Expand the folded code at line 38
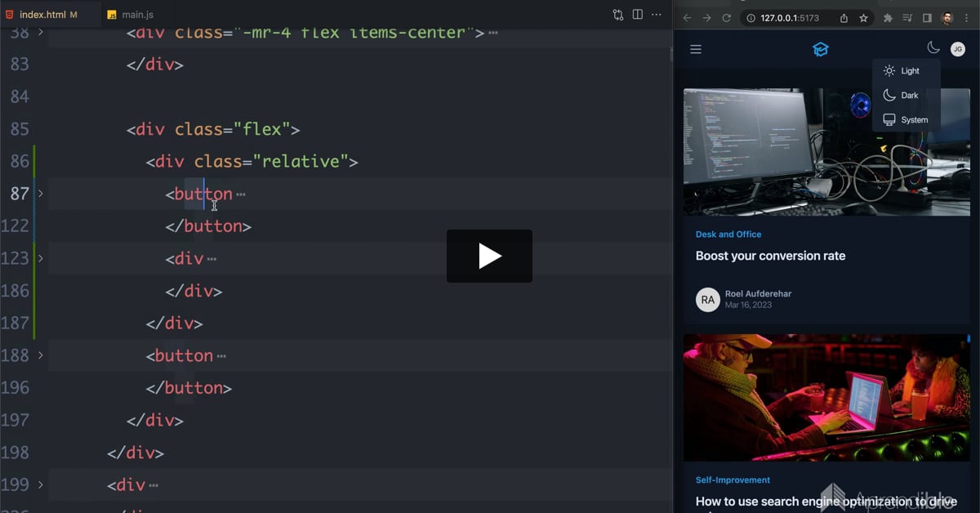980x513 pixels. 40,33
